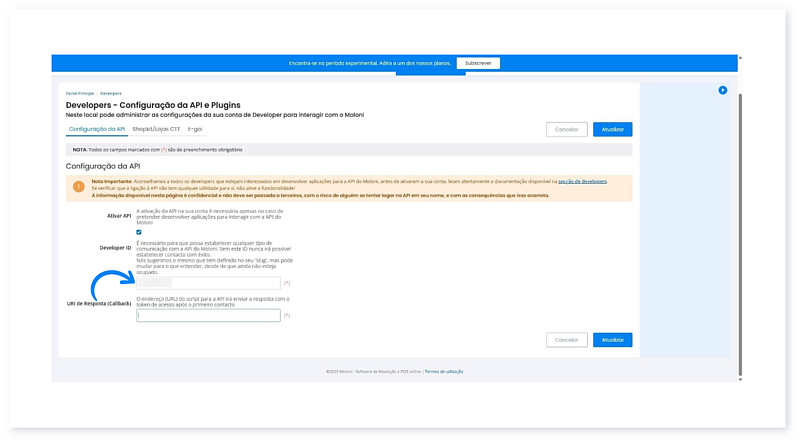Click the blue circular arrow icon in sidebar
This screenshot has width=800, height=442.
(722, 90)
